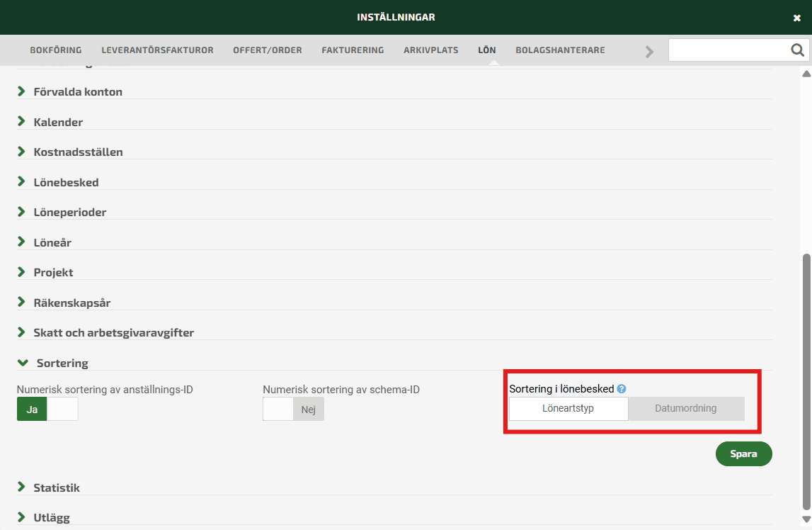The height and width of the screenshot is (530, 812).
Task: Toggle numerisk sortering av anställnings-ID
Action: coord(47,410)
